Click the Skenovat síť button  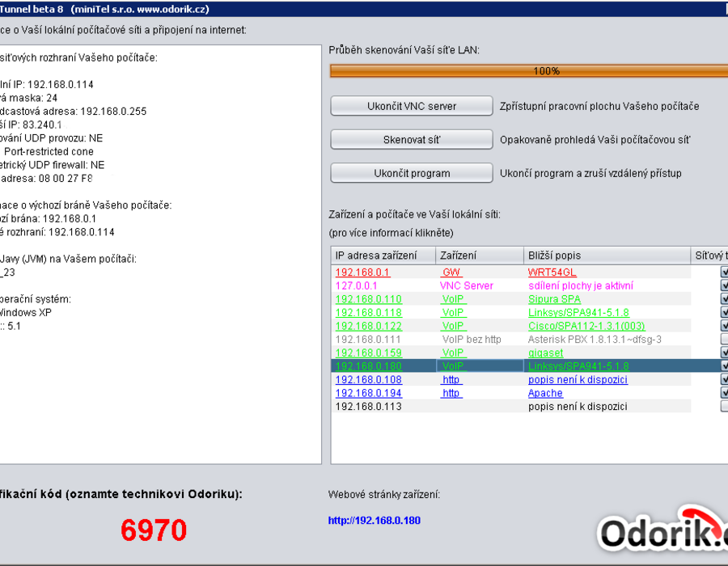pos(412,139)
